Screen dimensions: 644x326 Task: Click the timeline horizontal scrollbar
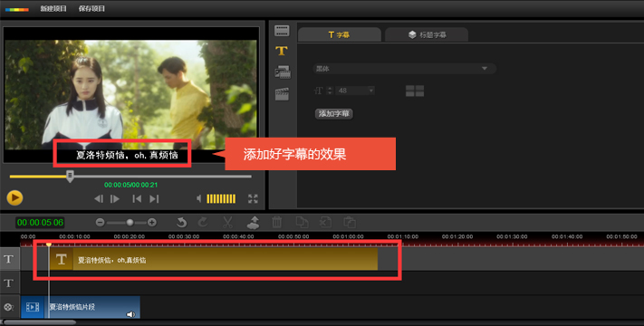[39, 322]
